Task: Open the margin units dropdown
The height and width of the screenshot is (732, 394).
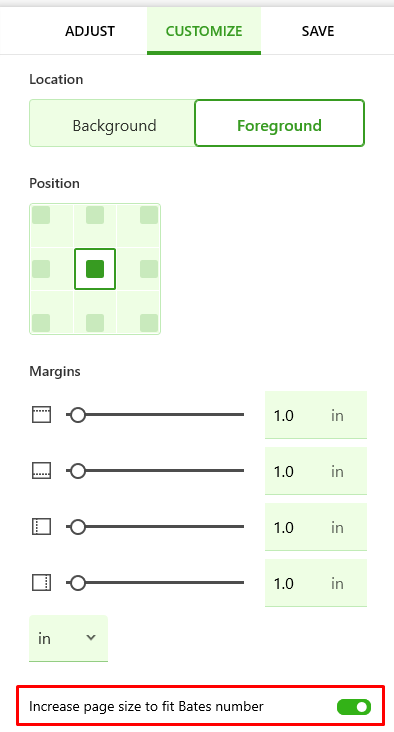Action: pos(69,638)
